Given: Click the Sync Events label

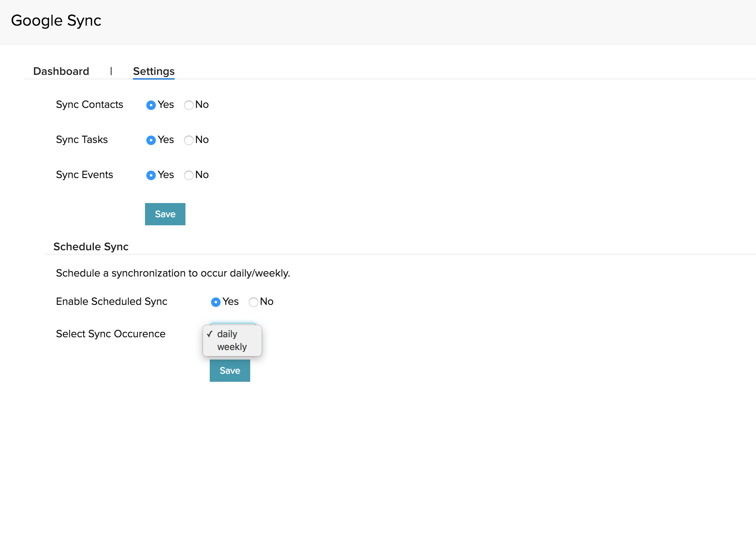Looking at the screenshot, I should pyautogui.click(x=84, y=175).
